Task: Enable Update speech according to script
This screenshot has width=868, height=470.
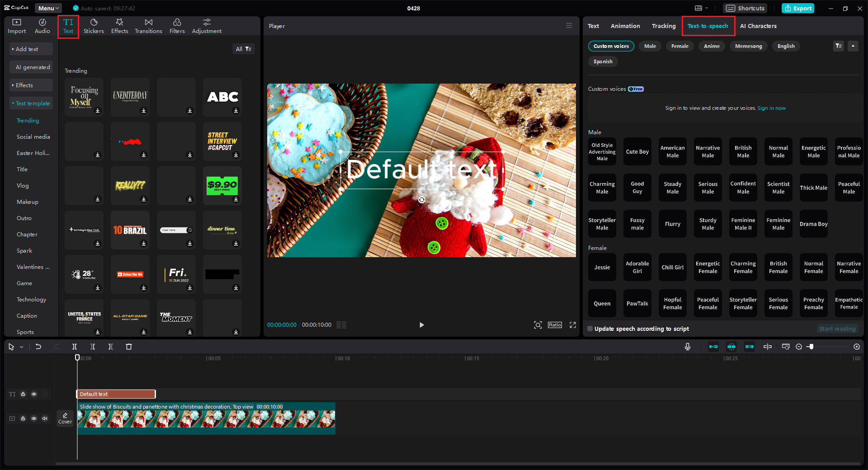Action: [590, 329]
